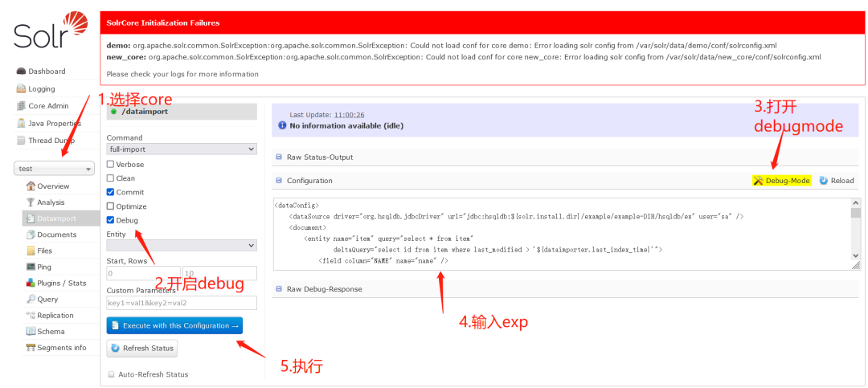Click the info icon beside No information available
The height and width of the screenshot is (388, 868).
(x=284, y=125)
